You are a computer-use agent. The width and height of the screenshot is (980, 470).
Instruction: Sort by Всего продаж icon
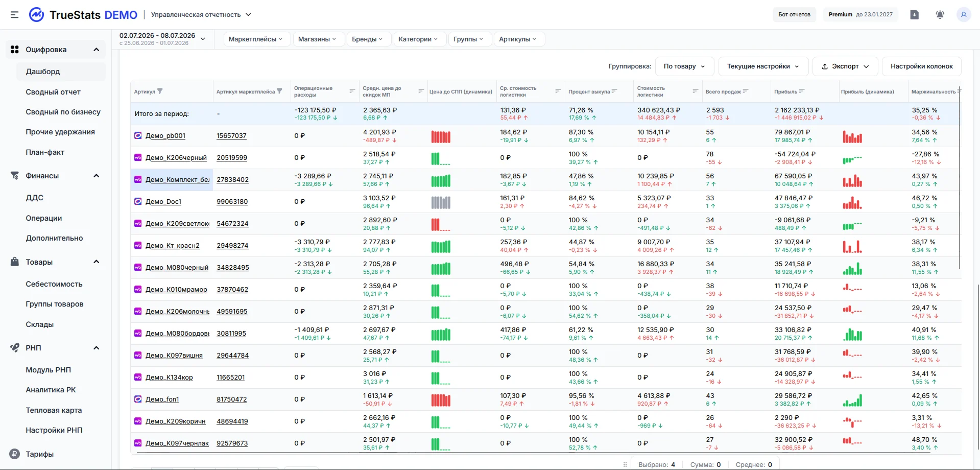click(746, 91)
